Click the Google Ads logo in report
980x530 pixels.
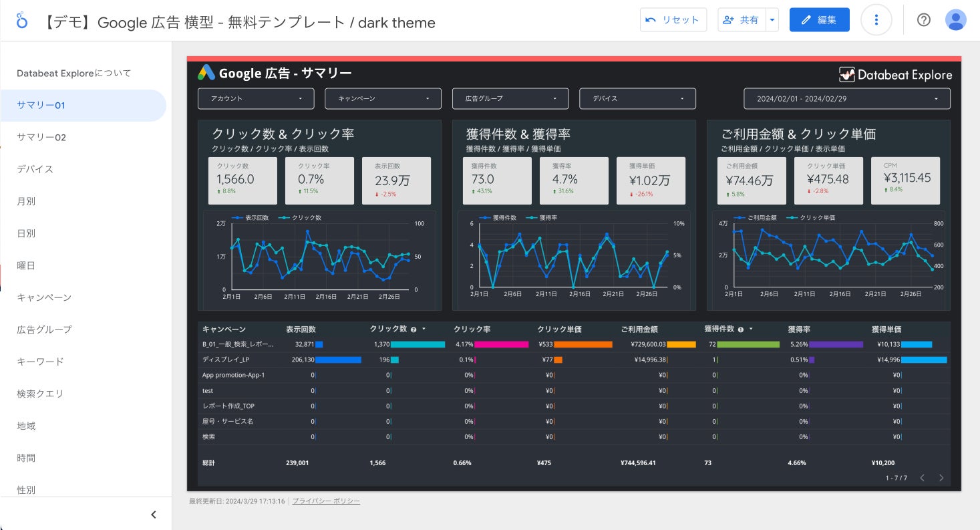coord(206,73)
